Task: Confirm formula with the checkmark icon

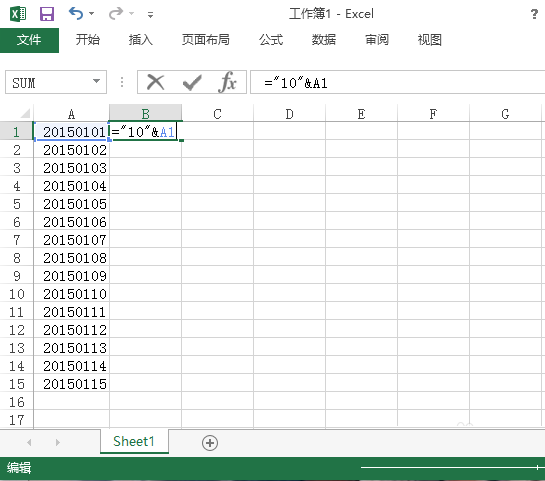Action: point(192,83)
